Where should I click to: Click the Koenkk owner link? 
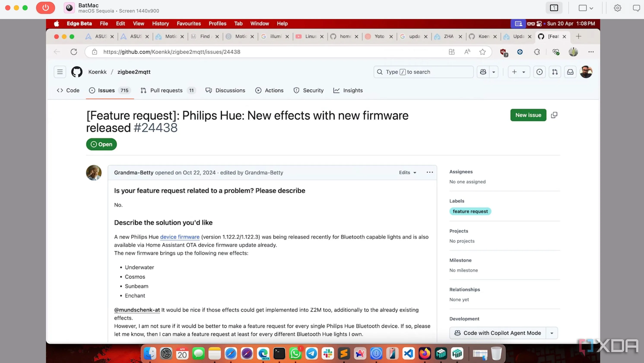tap(97, 72)
